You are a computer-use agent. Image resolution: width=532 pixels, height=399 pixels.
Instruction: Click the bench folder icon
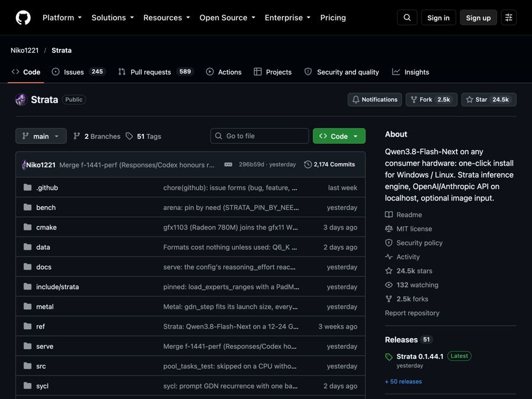point(27,207)
